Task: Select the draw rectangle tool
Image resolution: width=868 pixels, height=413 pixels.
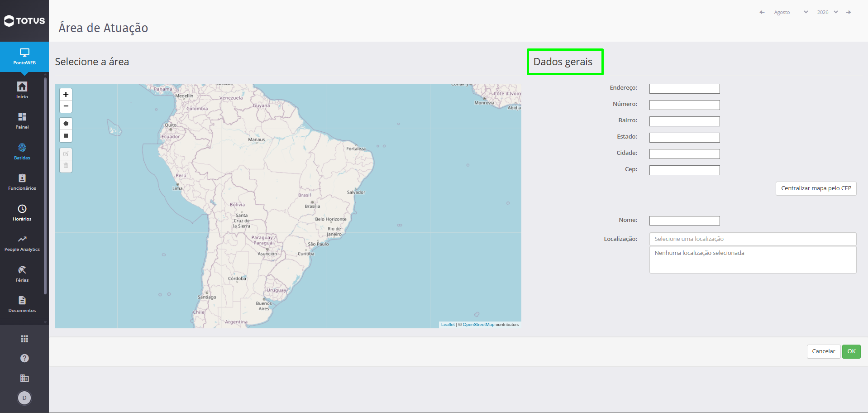Action: click(66, 136)
